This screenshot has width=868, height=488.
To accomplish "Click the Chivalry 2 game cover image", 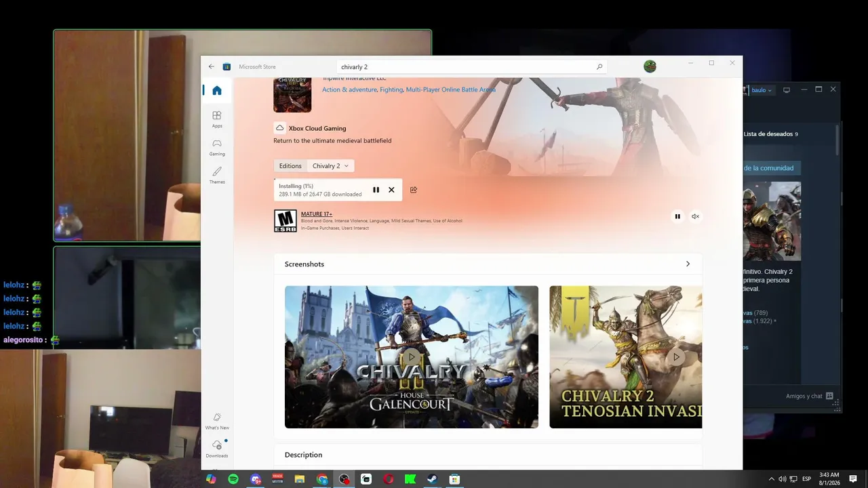I will (x=292, y=95).
